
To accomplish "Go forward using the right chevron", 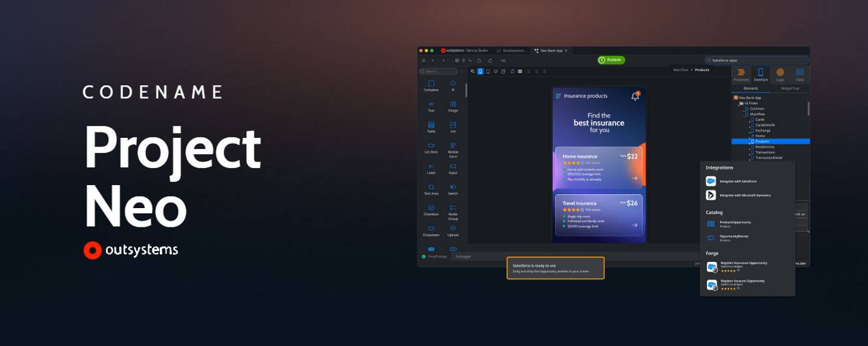I will pyautogui.click(x=443, y=60).
